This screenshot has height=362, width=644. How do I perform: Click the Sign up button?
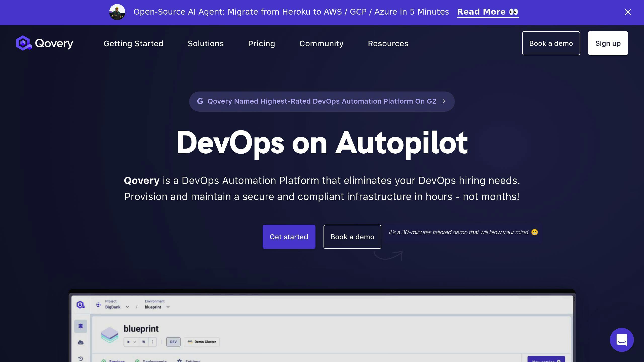[x=608, y=43]
